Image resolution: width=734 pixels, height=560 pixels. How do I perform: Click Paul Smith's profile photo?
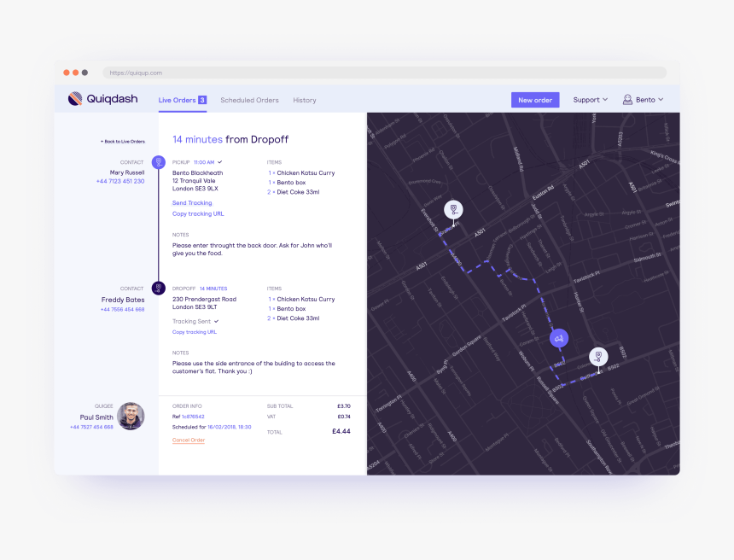(x=131, y=416)
